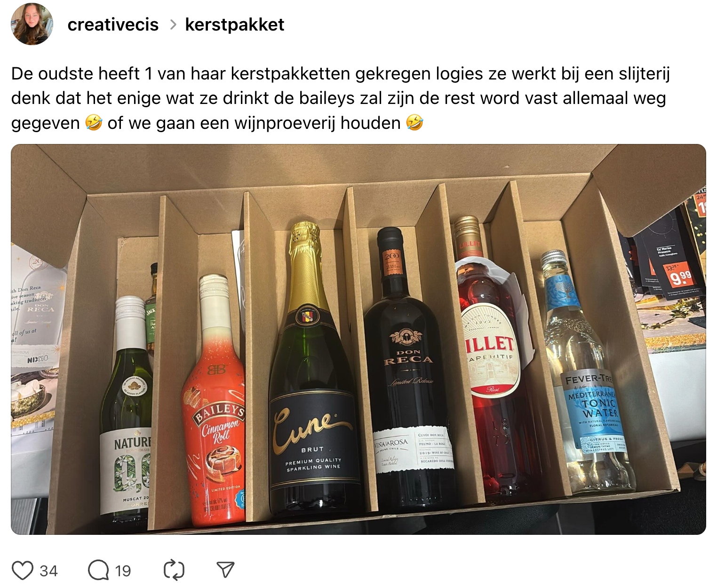Click the chevron between username and topic
This screenshot has width=717, height=588.
click(x=173, y=24)
